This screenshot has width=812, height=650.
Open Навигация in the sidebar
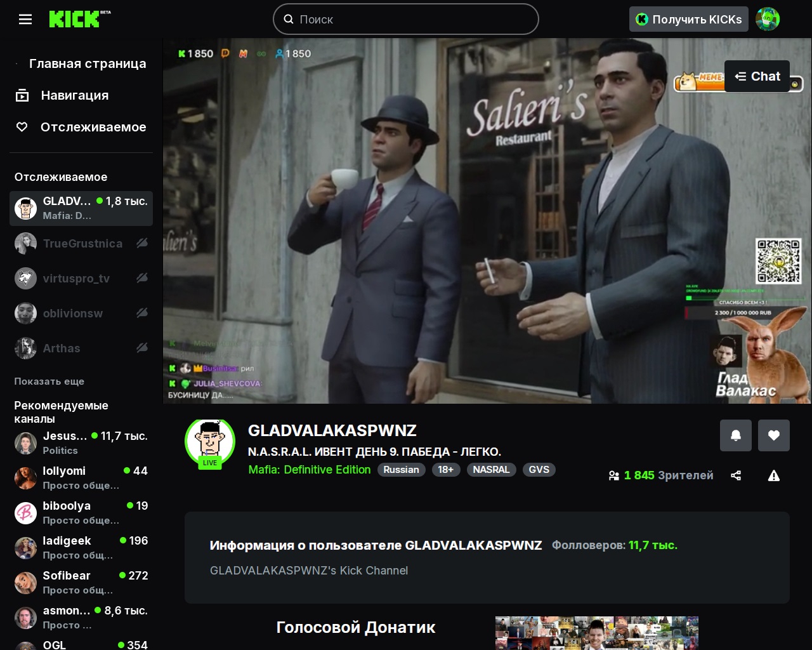(81, 95)
